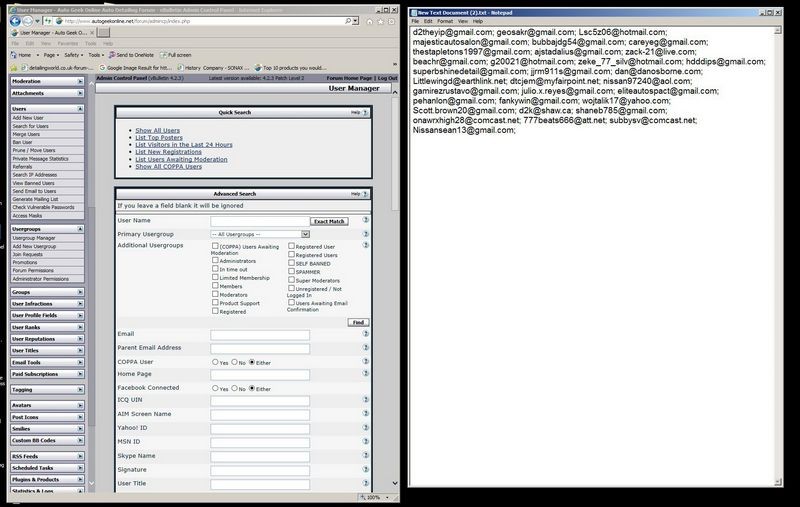Click the browser zoom level 100% control
The image size is (800, 507).
point(374,497)
